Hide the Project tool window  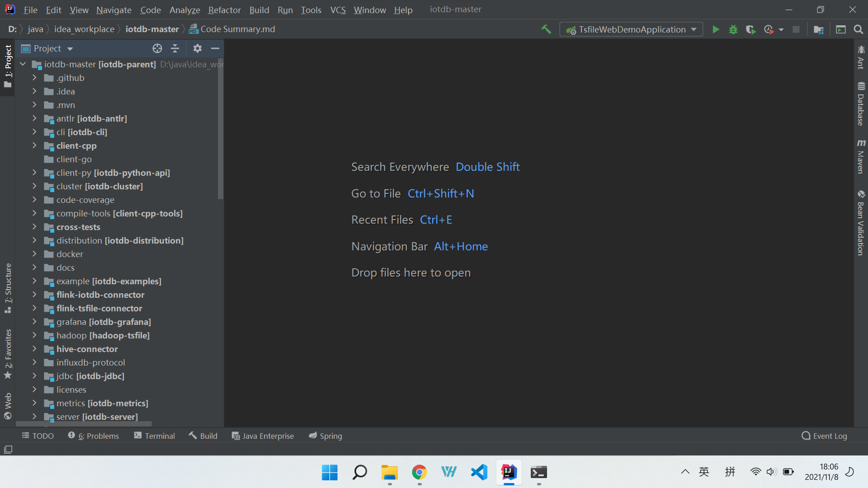pos(215,48)
